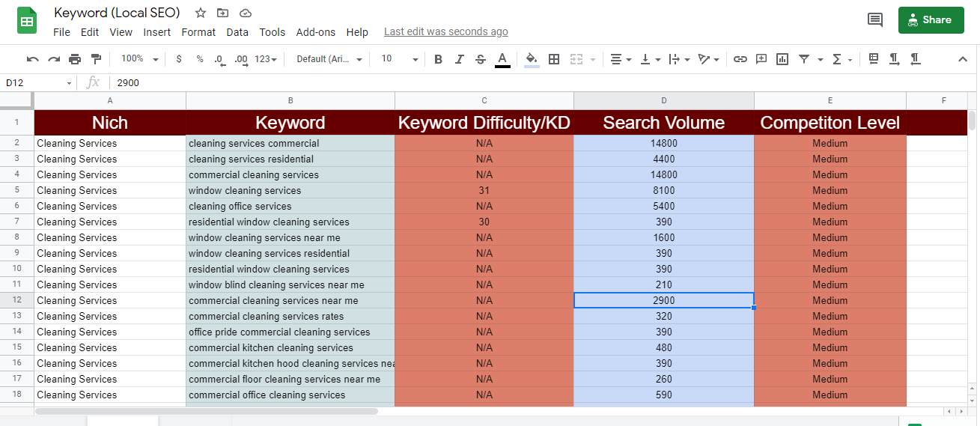Toggle strikethrough formatting
980x426 pixels.
pos(481,59)
